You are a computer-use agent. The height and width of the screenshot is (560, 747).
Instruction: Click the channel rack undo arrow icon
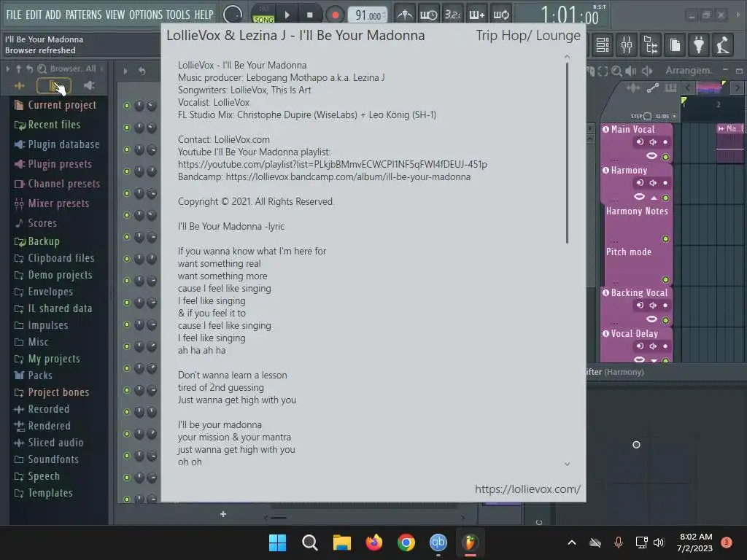142,71
